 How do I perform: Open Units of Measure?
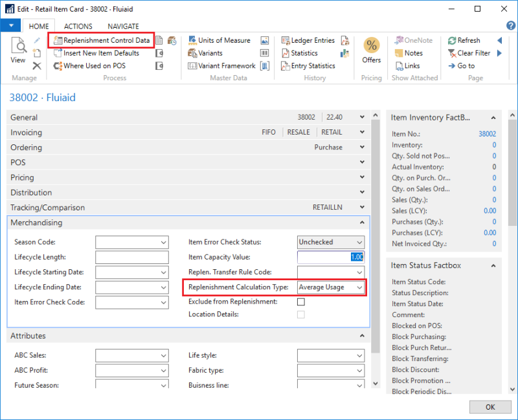(220, 40)
